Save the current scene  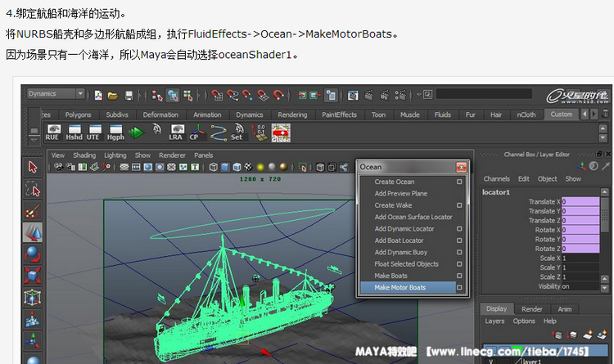click(129, 95)
